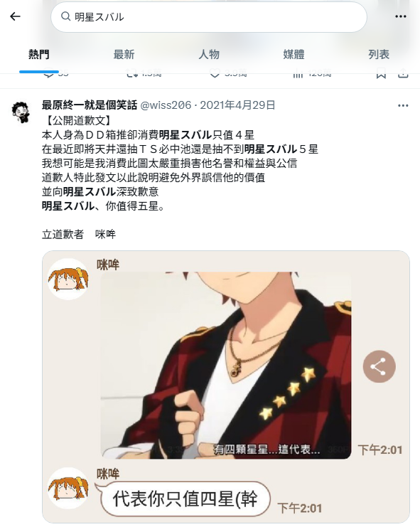Open the 列表 tab
Screen dimensions: 420x527
[x=379, y=55]
